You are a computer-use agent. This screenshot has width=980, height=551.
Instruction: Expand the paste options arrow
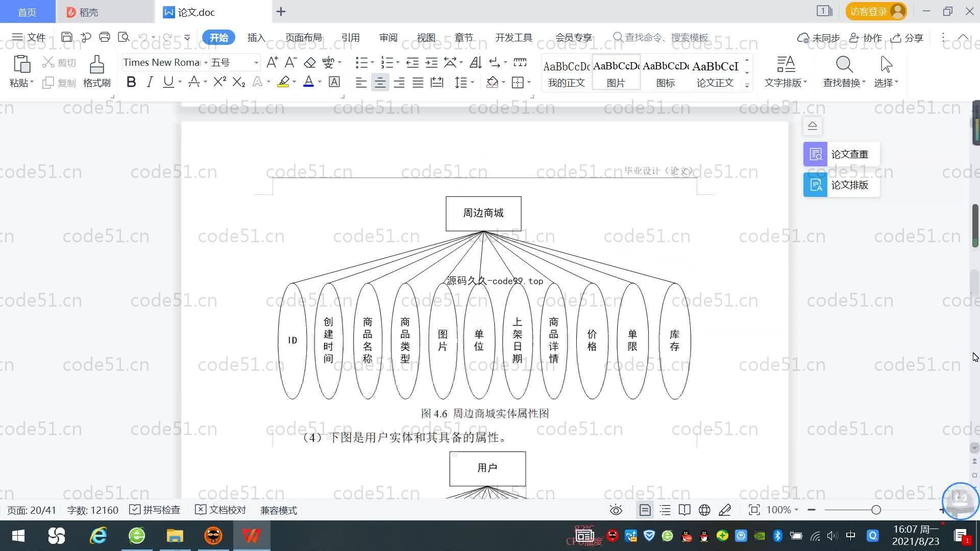click(32, 82)
